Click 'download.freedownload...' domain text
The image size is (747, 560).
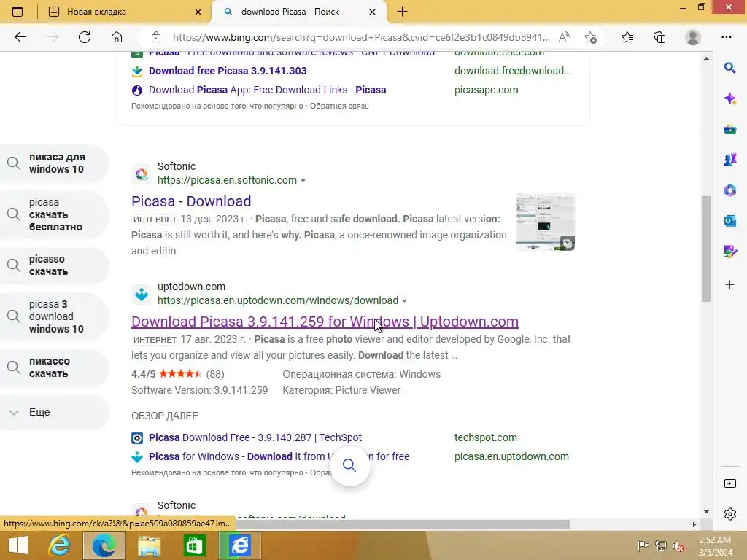pos(512,71)
